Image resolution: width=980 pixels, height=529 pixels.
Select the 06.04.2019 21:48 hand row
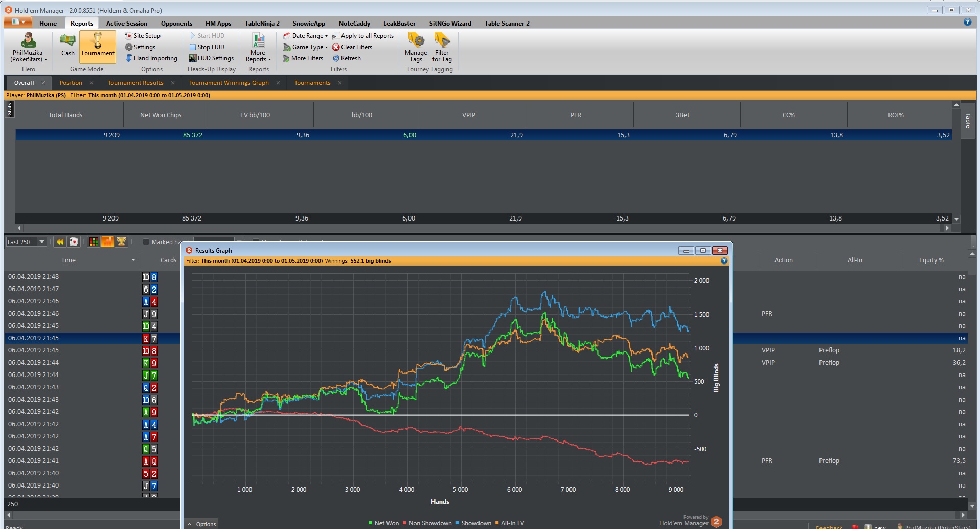(92, 277)
